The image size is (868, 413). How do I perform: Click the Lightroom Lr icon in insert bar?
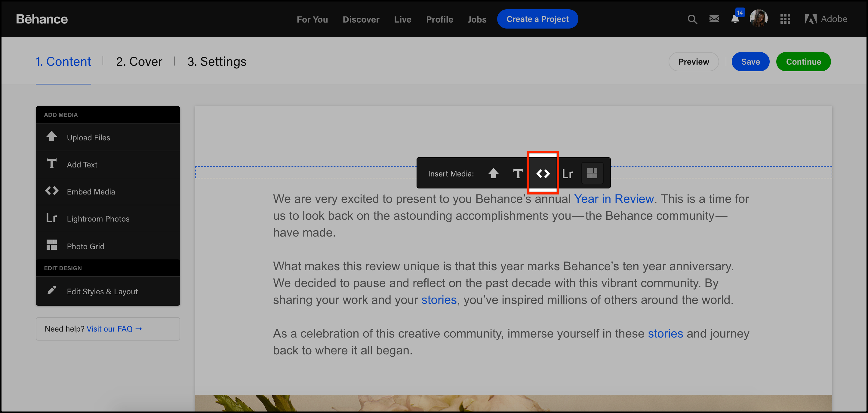568,173
